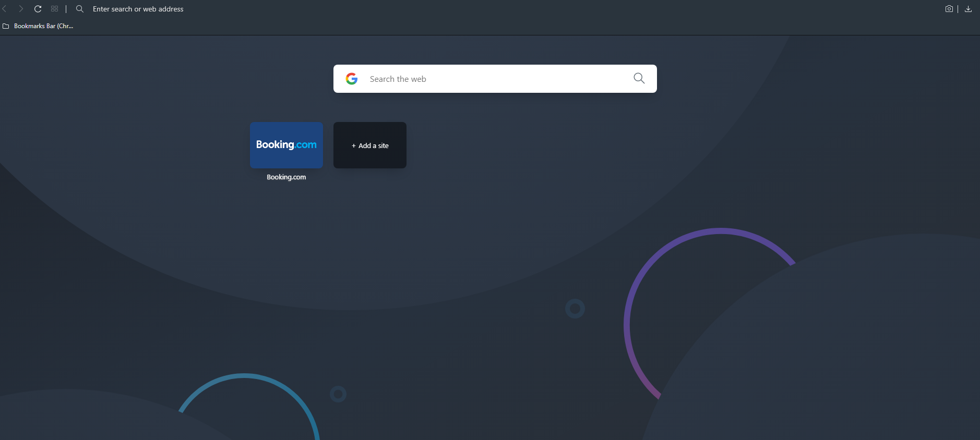The height and width of the screenshot is (440, 980).
Task: Go forward with the forward arrow
Action: (21, 9)
